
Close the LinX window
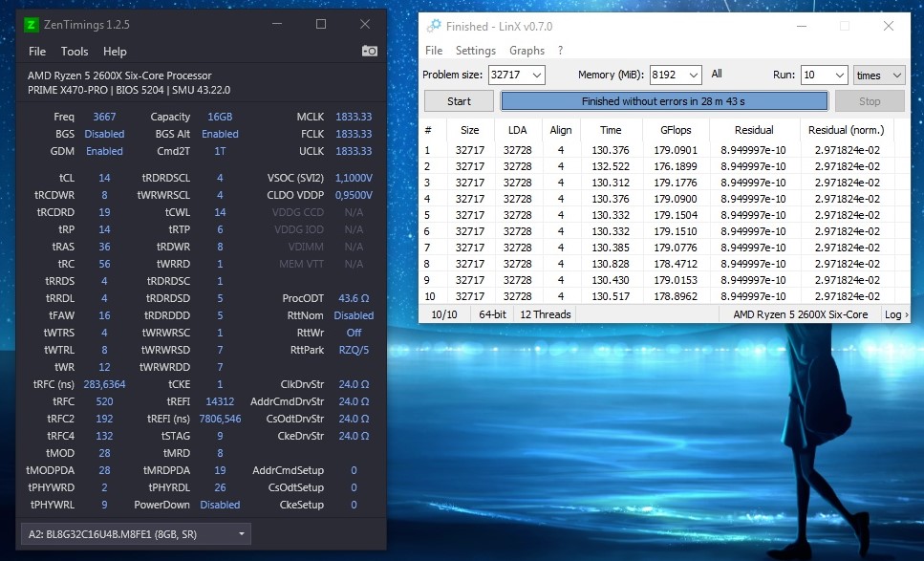tap(888, 26)
